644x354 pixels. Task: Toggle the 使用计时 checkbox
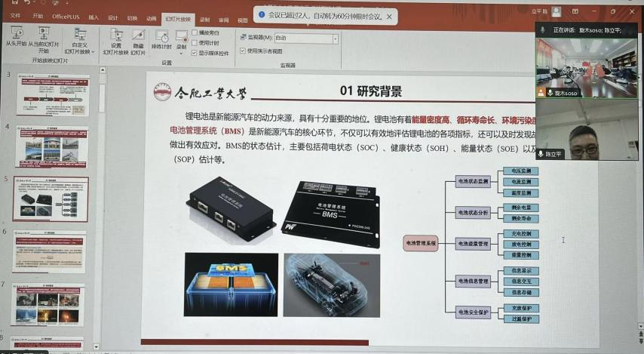pos(195,43)
